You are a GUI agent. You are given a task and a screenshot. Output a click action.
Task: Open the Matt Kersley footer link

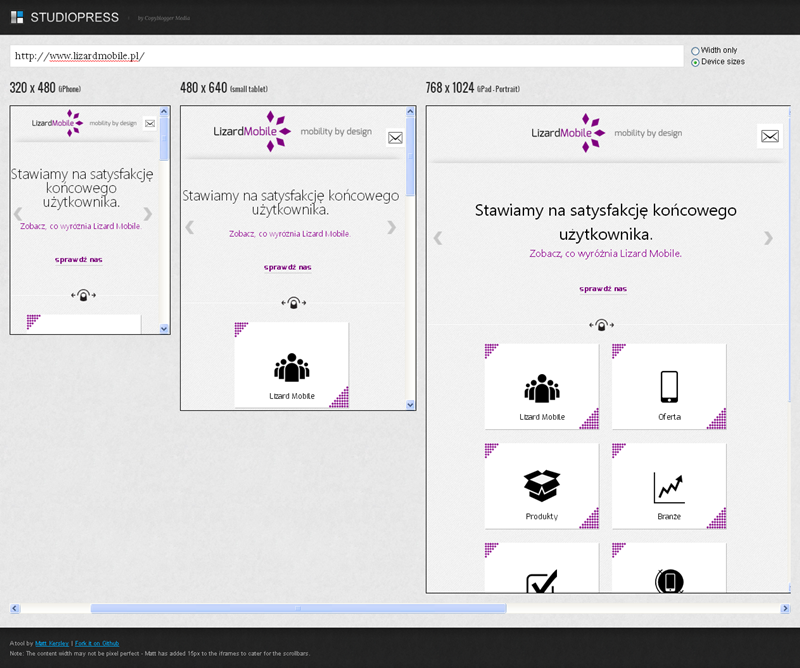click(x=48, y=643)
